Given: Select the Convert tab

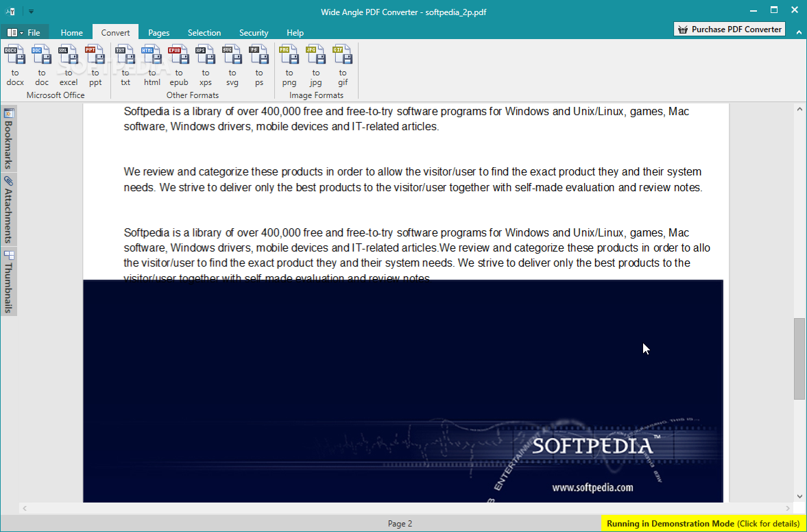Looking at the screenshot, I should (115, 32).
